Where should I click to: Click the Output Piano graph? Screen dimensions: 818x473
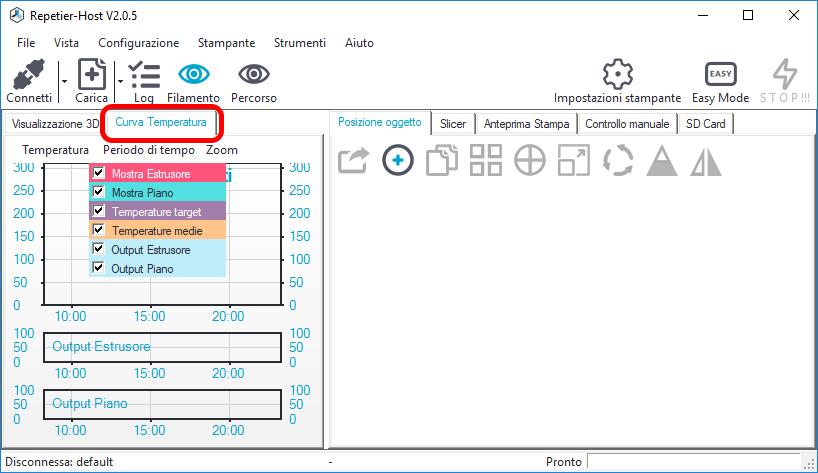pos(163,404)
